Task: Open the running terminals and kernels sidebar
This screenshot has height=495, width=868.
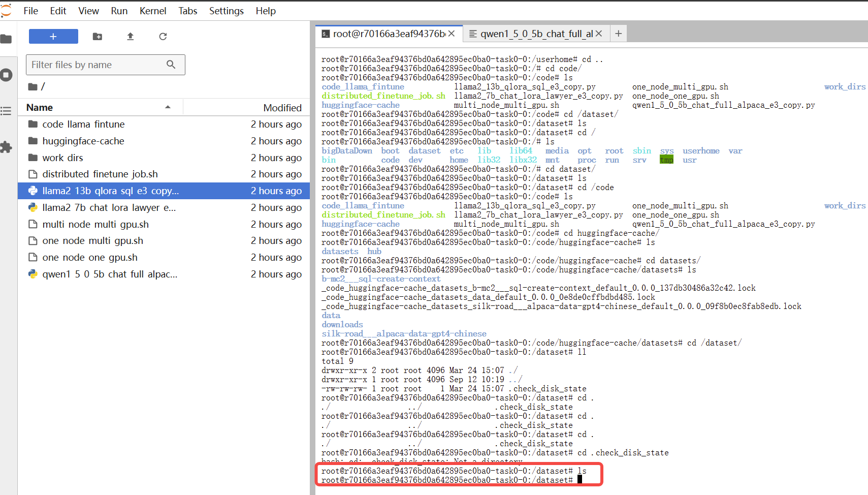Action: (x=6, y=75)
